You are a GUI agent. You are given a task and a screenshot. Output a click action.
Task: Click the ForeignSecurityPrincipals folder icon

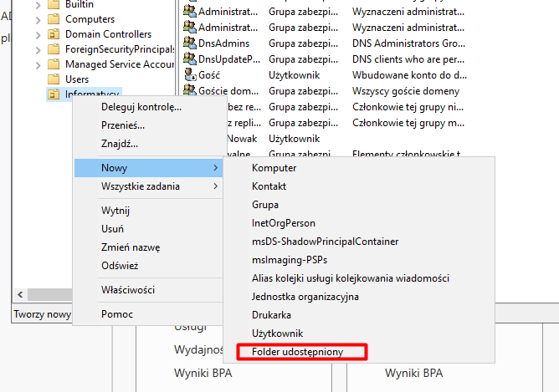tap(53, 49)
